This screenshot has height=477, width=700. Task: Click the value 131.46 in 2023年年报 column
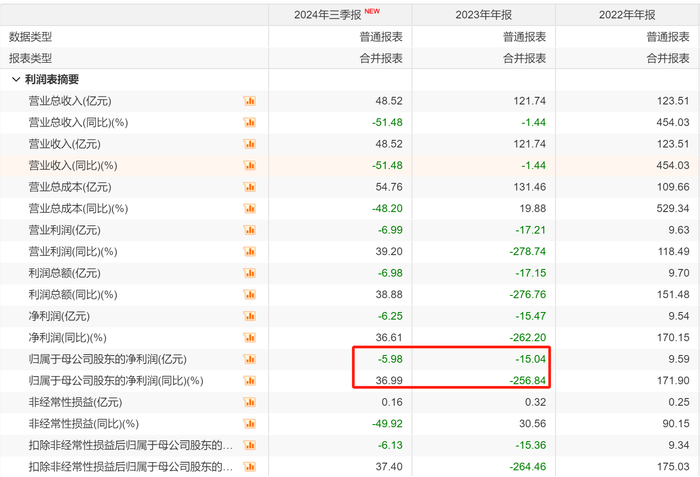[529, 187]
